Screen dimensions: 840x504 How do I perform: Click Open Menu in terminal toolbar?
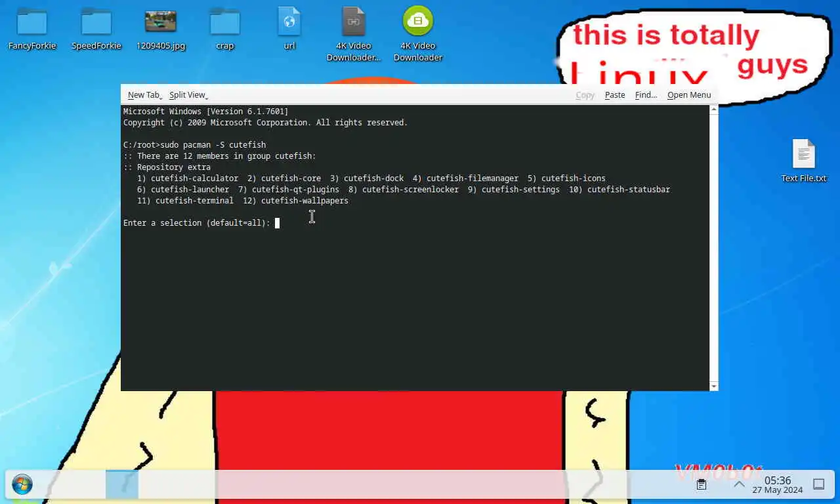pos(689,95)
